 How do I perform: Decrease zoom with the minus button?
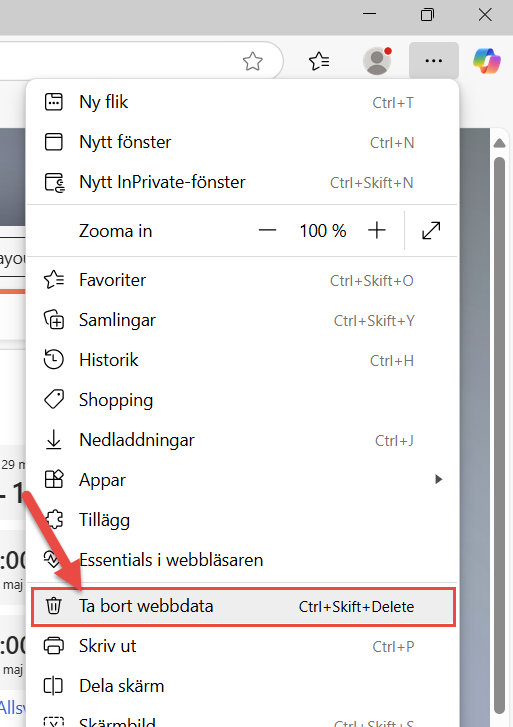(268, 230)
